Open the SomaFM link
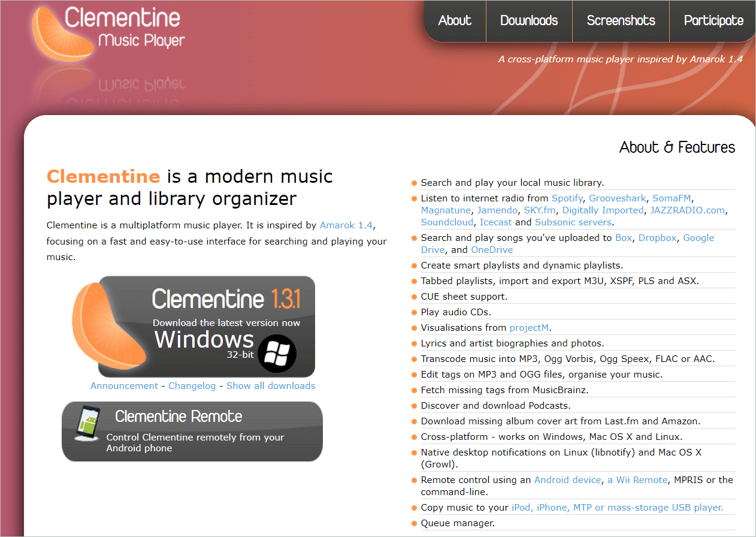 672,198
